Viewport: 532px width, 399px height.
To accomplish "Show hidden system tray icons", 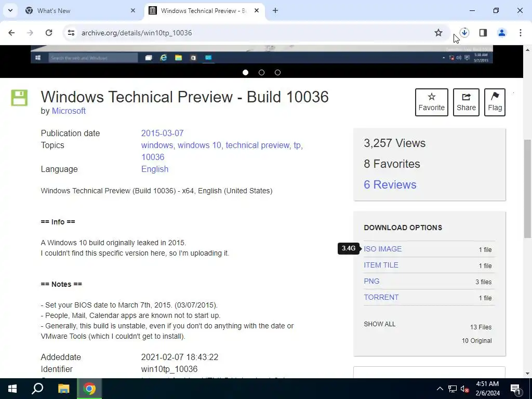I will [440, 389].
